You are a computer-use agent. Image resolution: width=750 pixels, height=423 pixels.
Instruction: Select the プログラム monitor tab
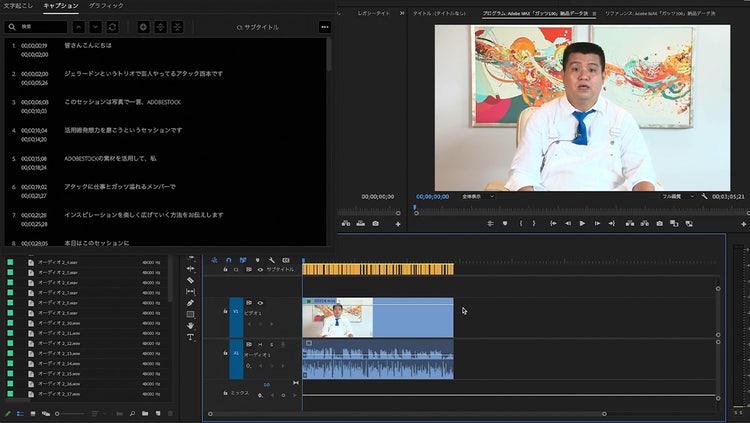(535, 13)
